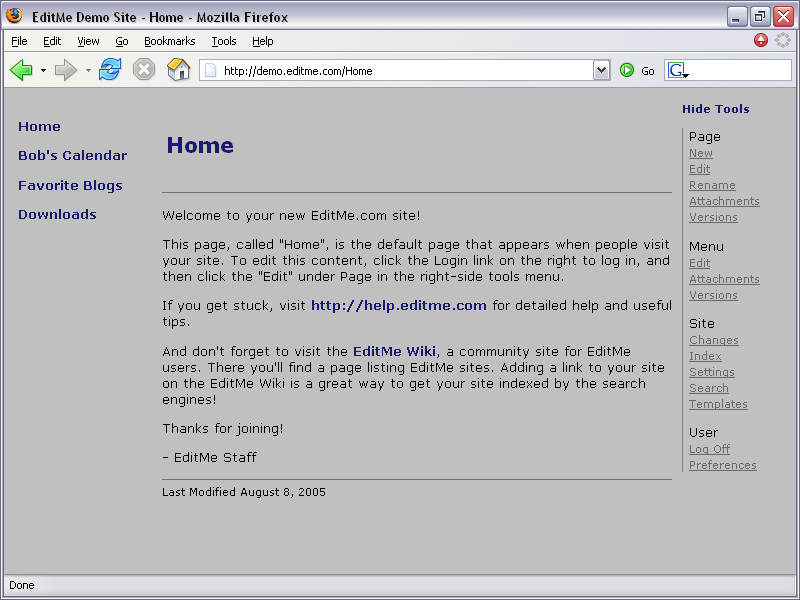
Task: Expand the URL bar history dropdown
Action: (x=601, y=70)
